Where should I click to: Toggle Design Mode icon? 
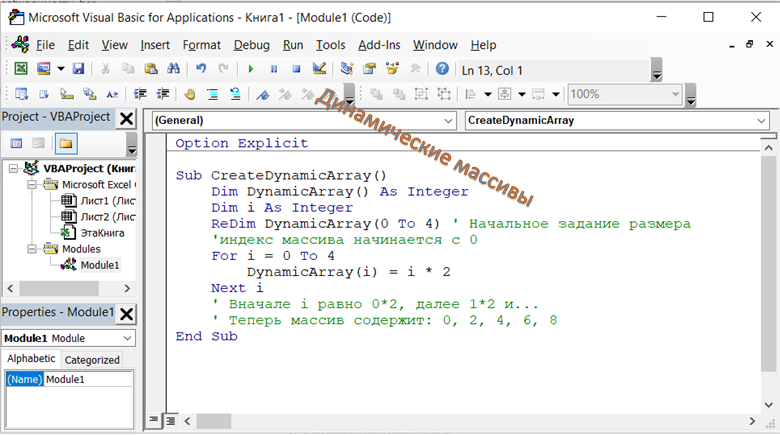(x=319, y=69)
